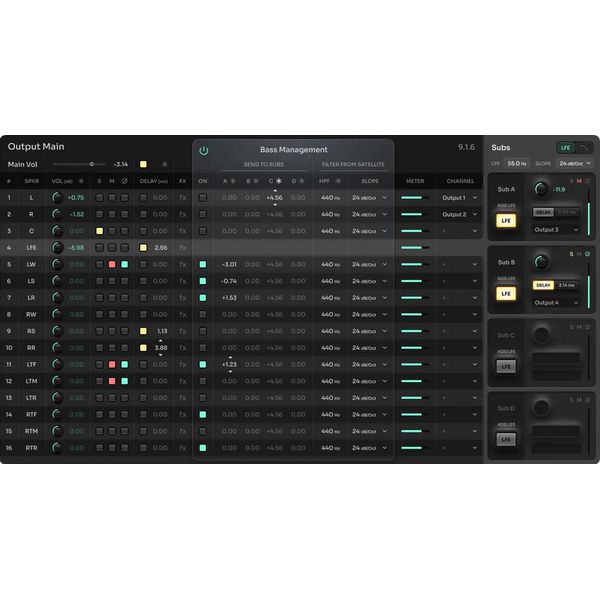Click the DELAY button in Sub B
Viewport: 600px width, 600px height.
pos(543,285)
